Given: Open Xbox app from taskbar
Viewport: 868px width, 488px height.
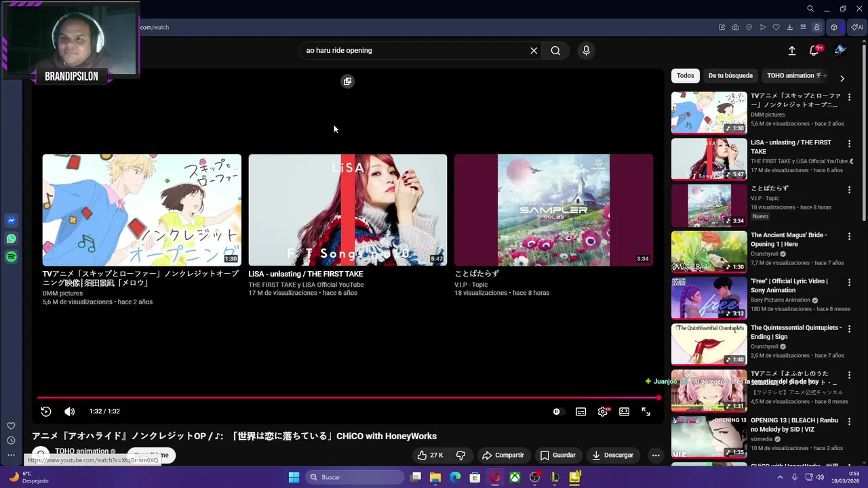Looking at the screenshot, I should [x=515, y=477].
